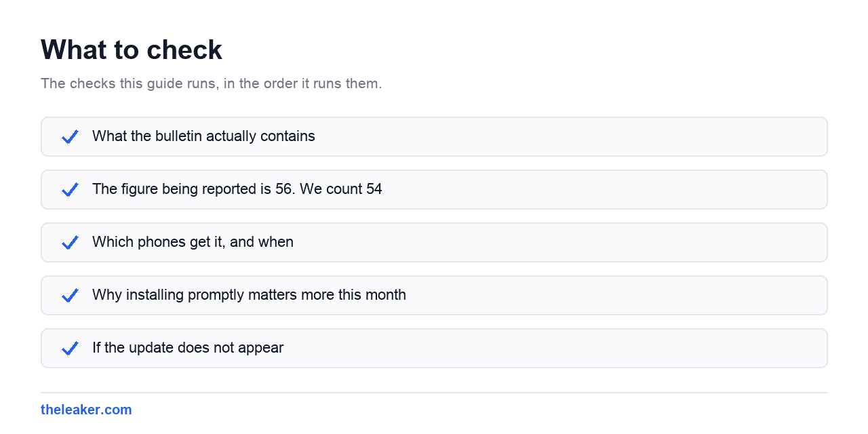Image resolution: width=868 pixels, height=434 pixels.
Task: Click the blue checkmark for the figure-56 item
Action: 70,189
